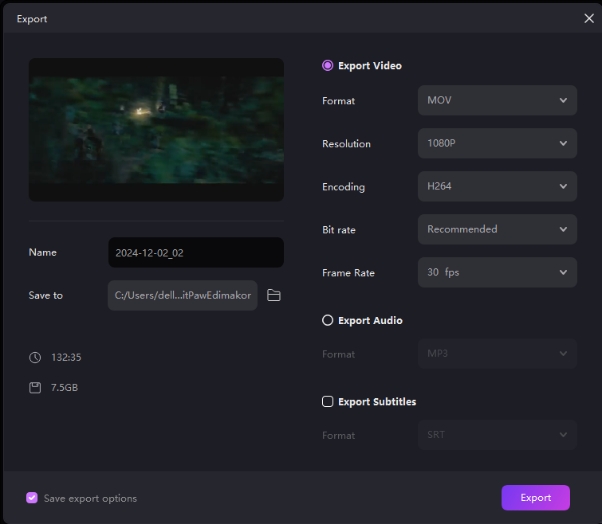Click the Name field with 2024-12-02_02

196,253
